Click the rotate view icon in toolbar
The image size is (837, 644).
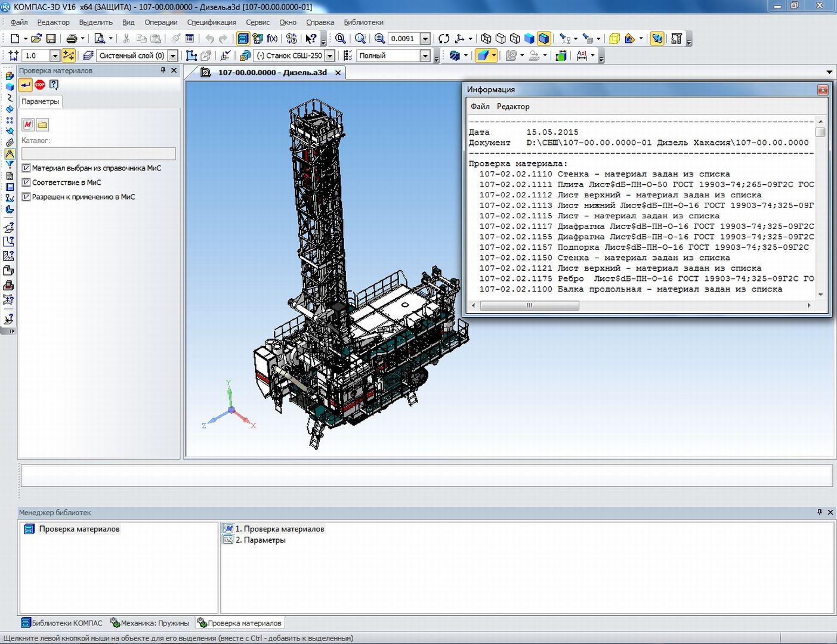point(444,39)
